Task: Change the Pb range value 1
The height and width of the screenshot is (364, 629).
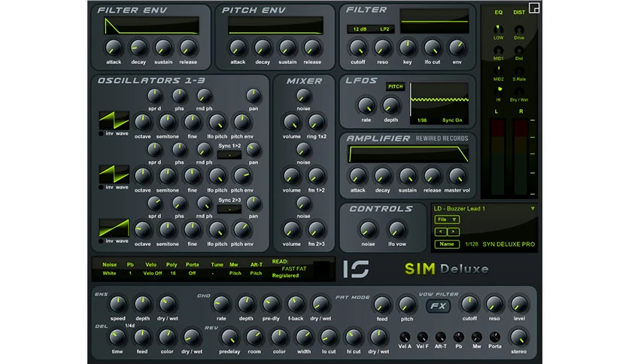Action: coord(130,274)
